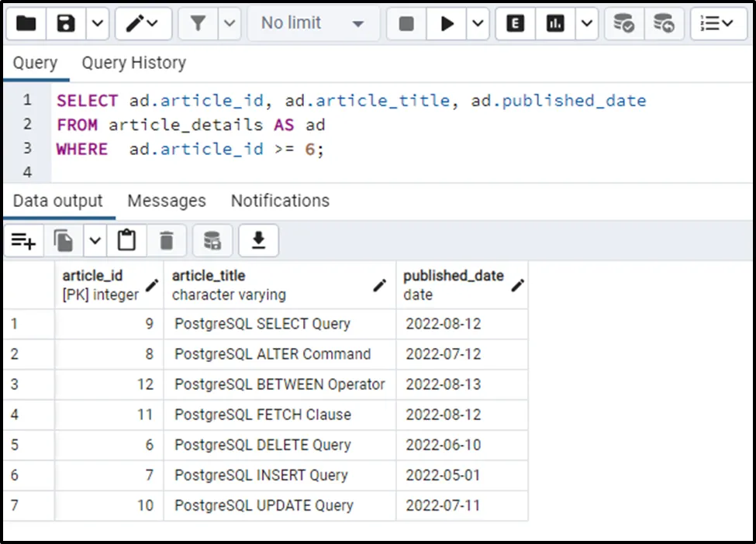The image size is (756, 544).
Task: Expand the filter options dropdown arrow
Action: [x=230, y=23]
